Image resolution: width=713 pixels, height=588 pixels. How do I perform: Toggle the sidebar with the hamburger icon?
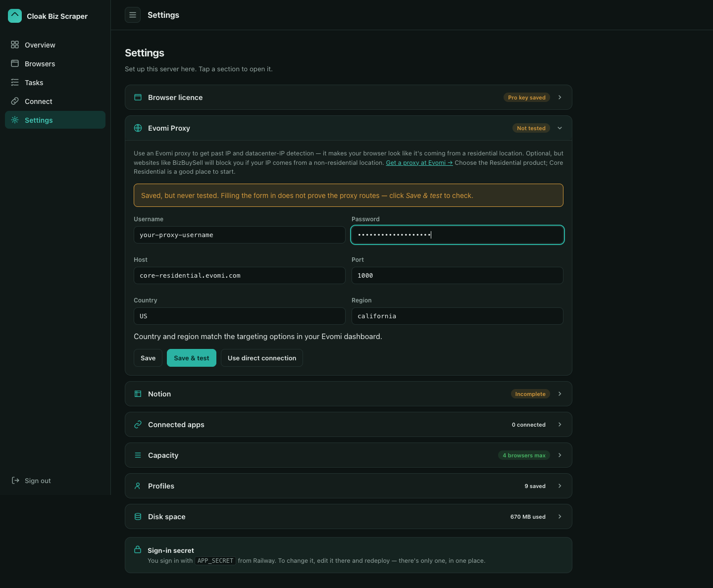pyautogui.click(x=133, y=15)
